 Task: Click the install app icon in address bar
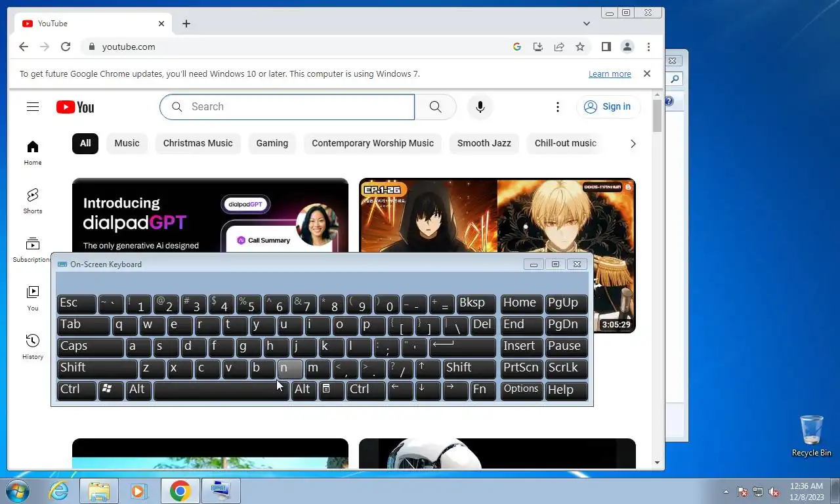(x=538, y=47)
